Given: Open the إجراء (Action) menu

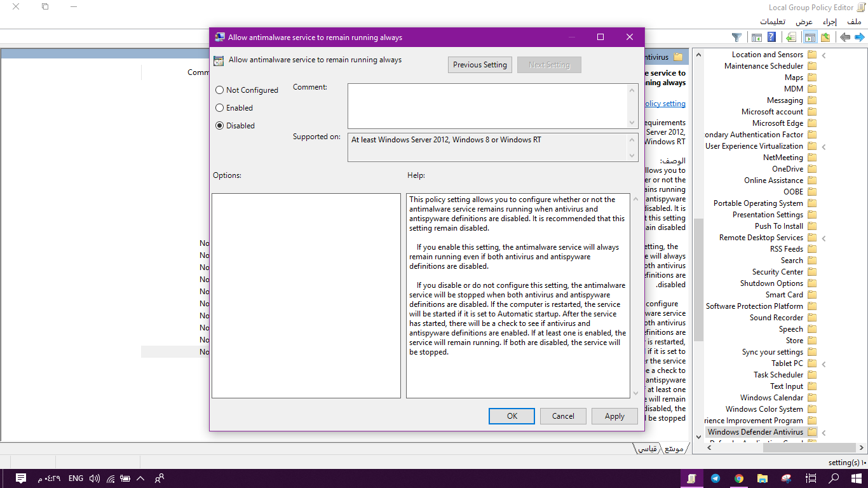Looking at the screenshot, I should (830, 22).
